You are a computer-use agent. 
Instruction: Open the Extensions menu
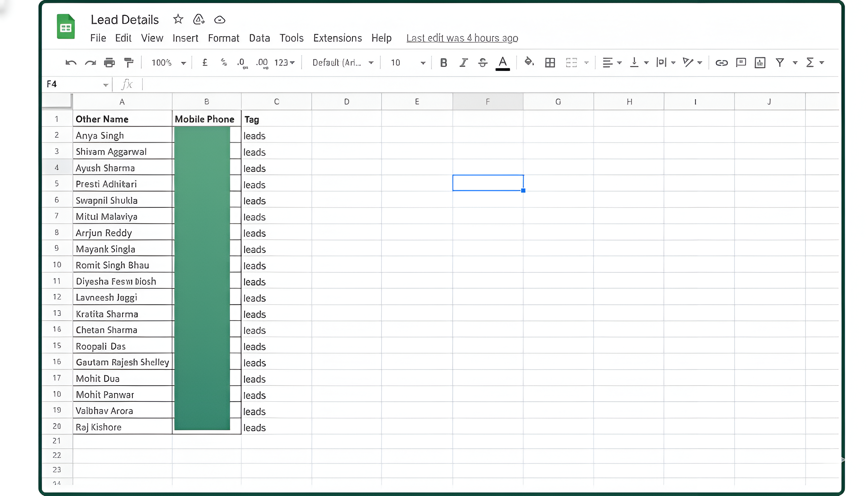(337, 38)
